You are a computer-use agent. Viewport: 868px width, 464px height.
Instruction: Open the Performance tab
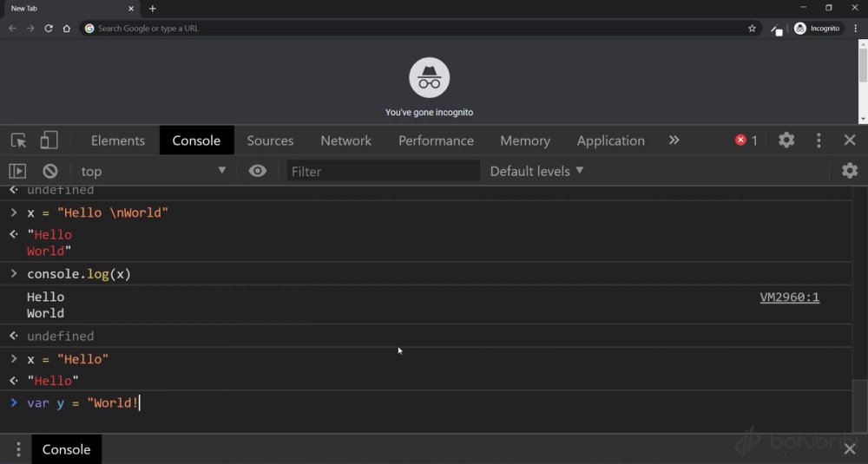click(436, 141)
